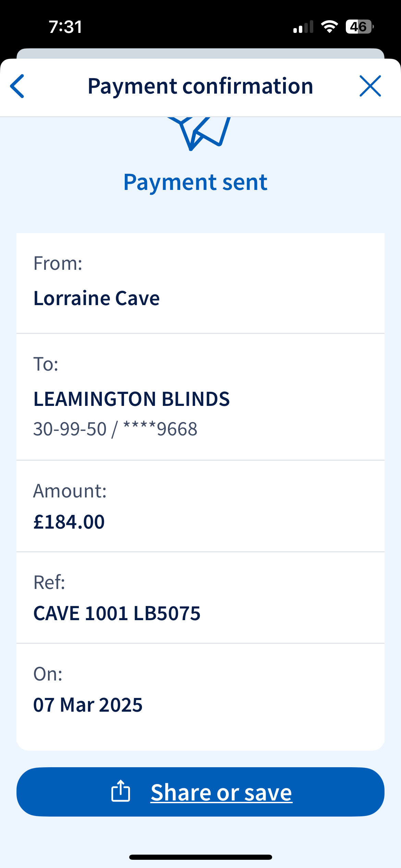Tap the clock showing 7:31
The image size is (401, 868).
point(65,27)
